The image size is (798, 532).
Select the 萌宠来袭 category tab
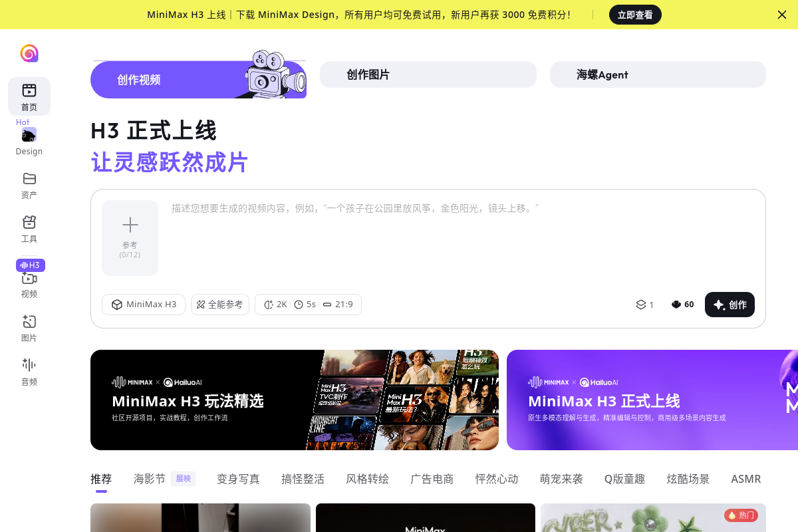pos(561,479)
